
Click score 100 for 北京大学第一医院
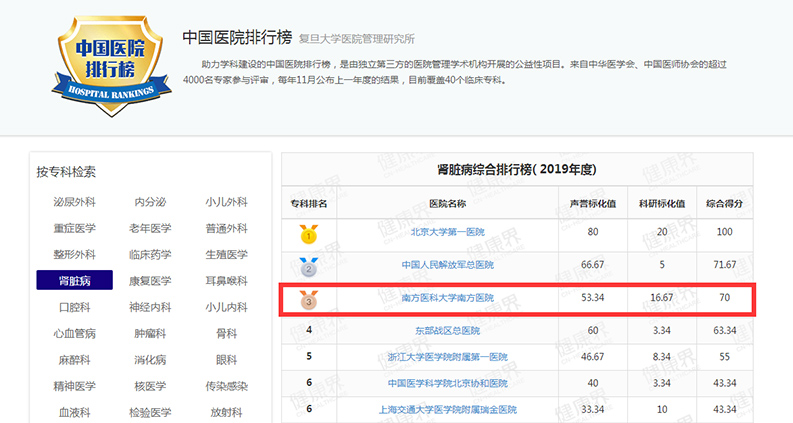(725, 232)
